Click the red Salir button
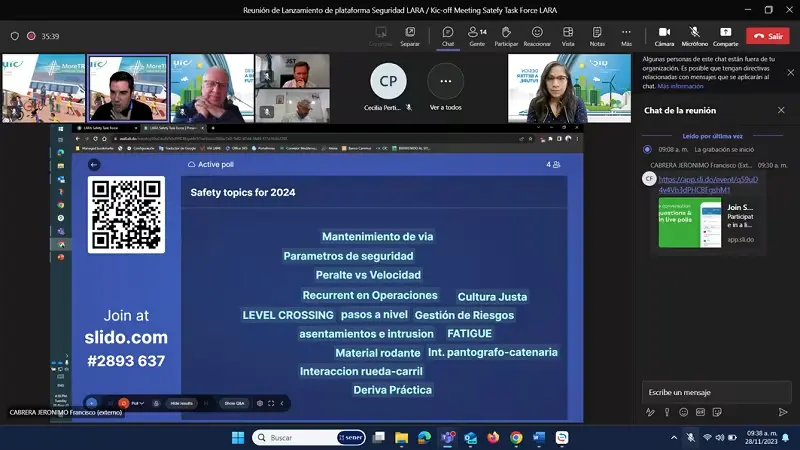The image size is (800, 450). click(768, 36)
